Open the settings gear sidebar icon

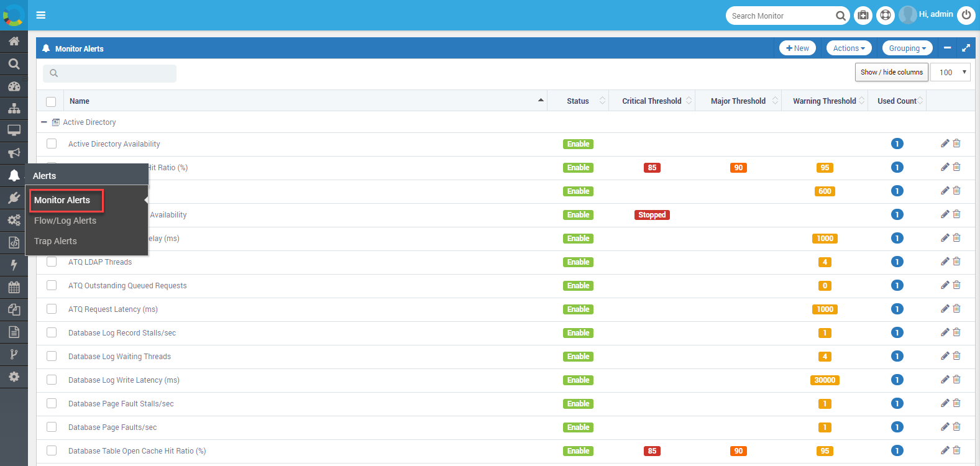click(14, 377)
